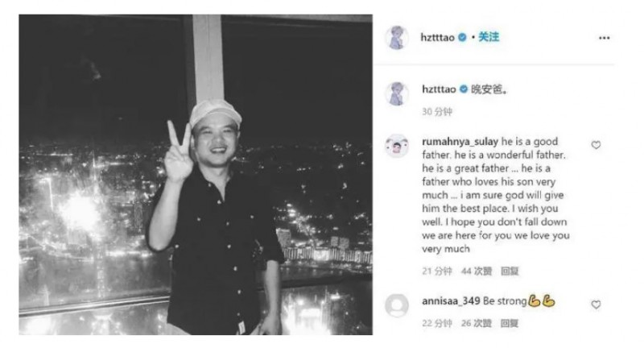Click the 30 分钟 post timestamp

click(x=437, y=112)
